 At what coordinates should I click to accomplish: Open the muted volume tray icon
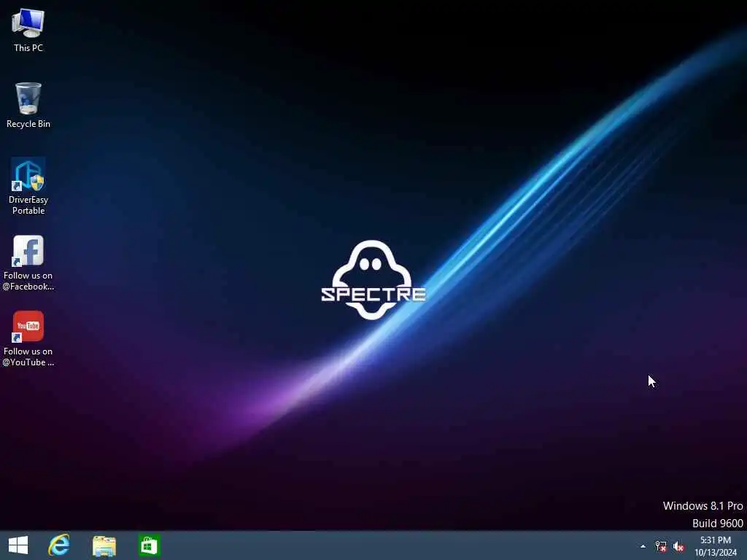[678, 546]
